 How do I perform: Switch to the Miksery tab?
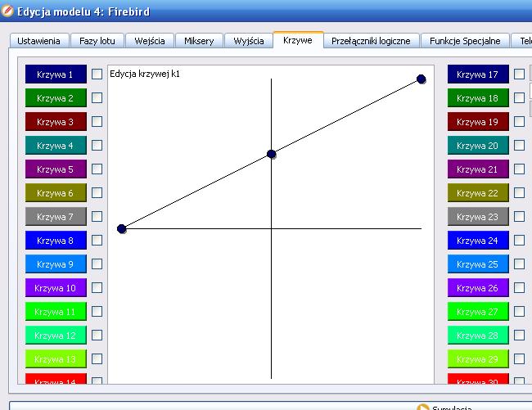(199, 41)
